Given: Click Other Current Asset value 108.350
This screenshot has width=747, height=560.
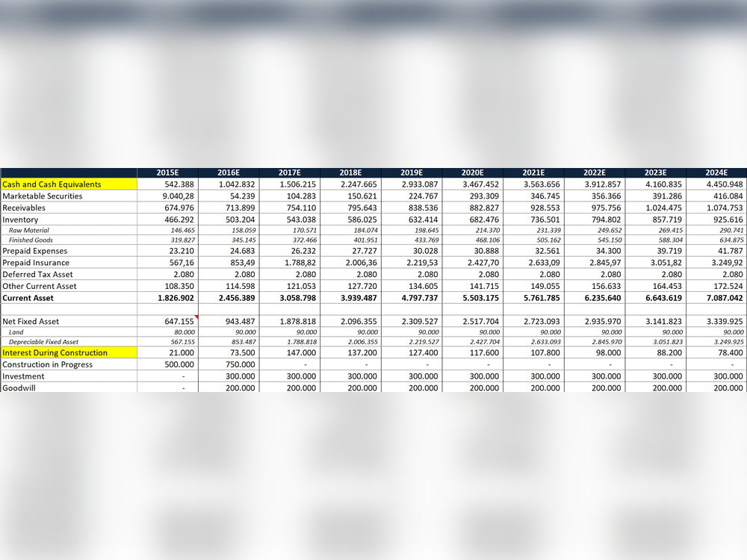Looking at the screenshot, I should [x=179, y=286].
